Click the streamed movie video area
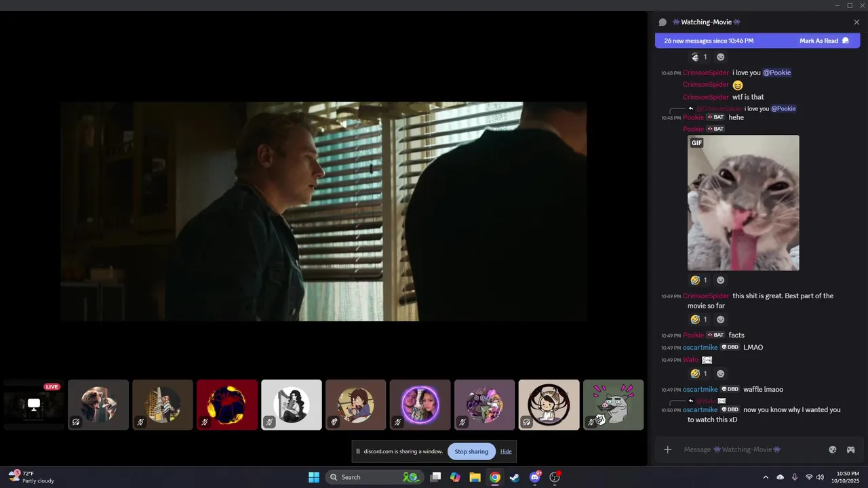 323,211
